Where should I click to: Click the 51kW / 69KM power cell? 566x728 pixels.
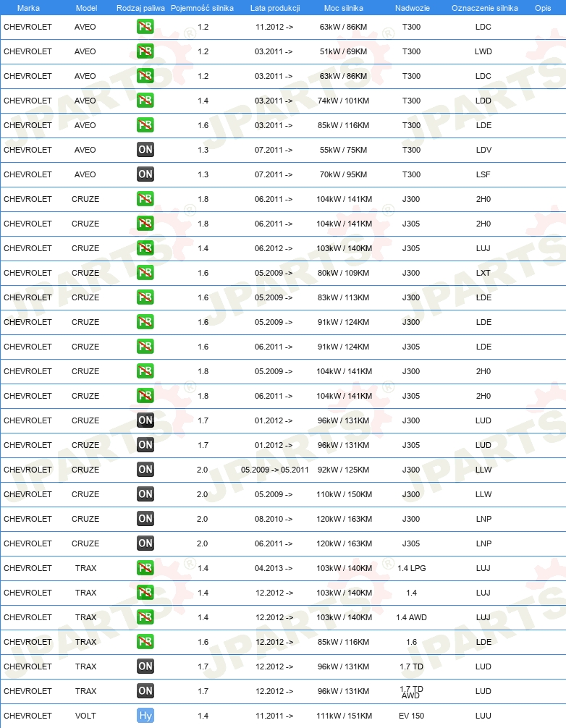344,51
